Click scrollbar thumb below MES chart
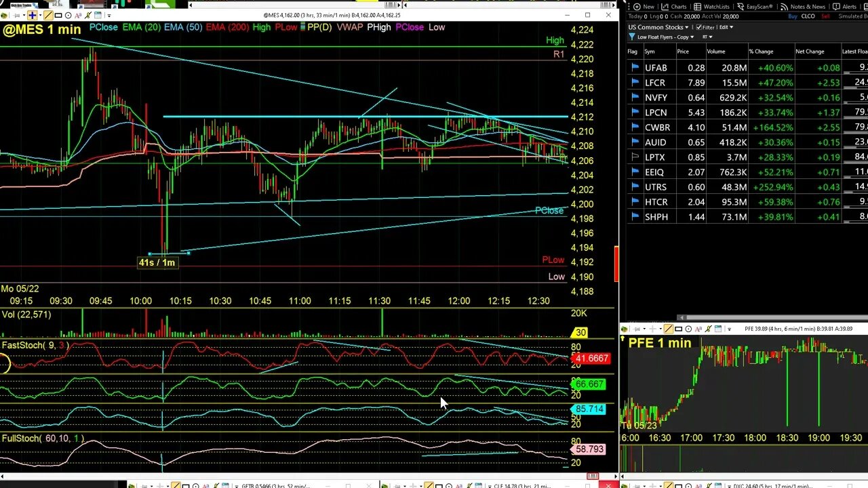This screenshot has width=868, height=488. click(x=593, y=476)
